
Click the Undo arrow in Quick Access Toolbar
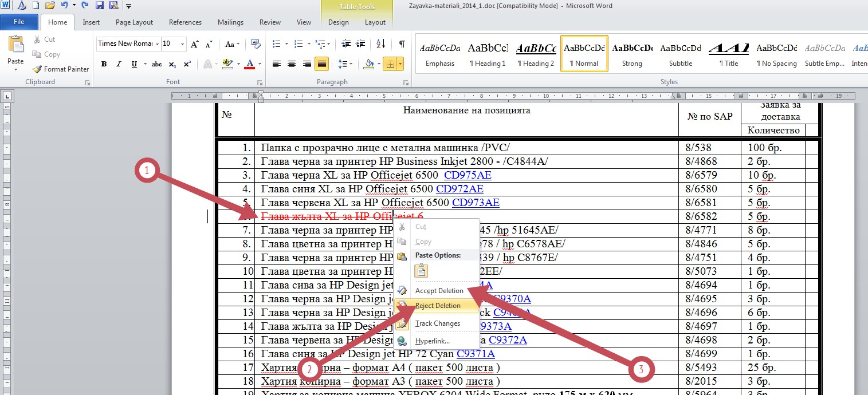tap(64, 6)
